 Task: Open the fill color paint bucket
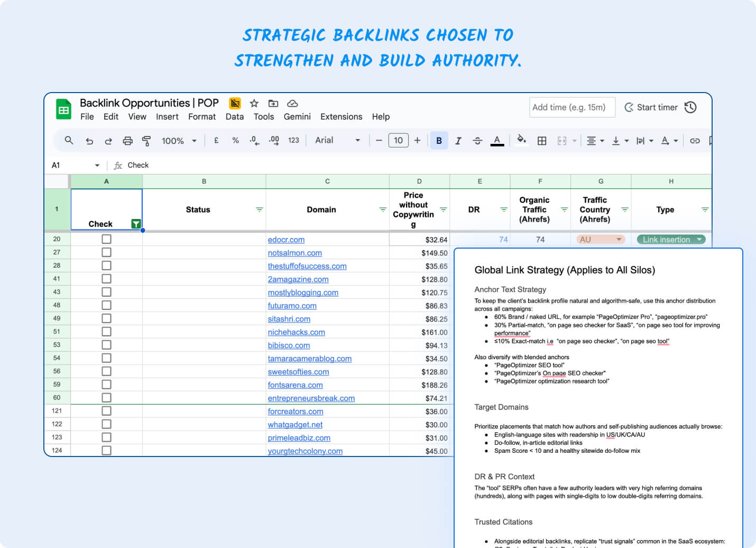pos(521,140)
